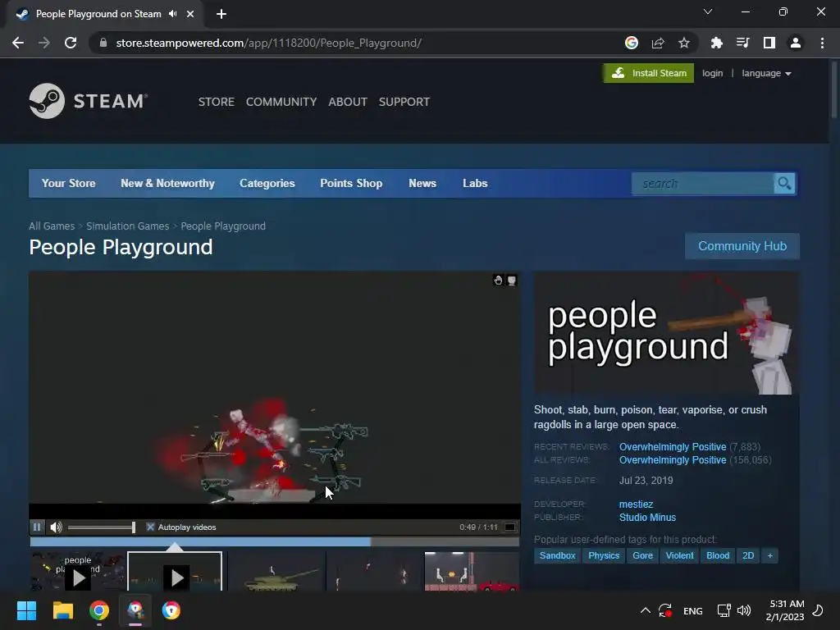Viewport: 840px width, 630px height.
Task: Click All Games breadcrumb
Action: [x=52, y=226]
